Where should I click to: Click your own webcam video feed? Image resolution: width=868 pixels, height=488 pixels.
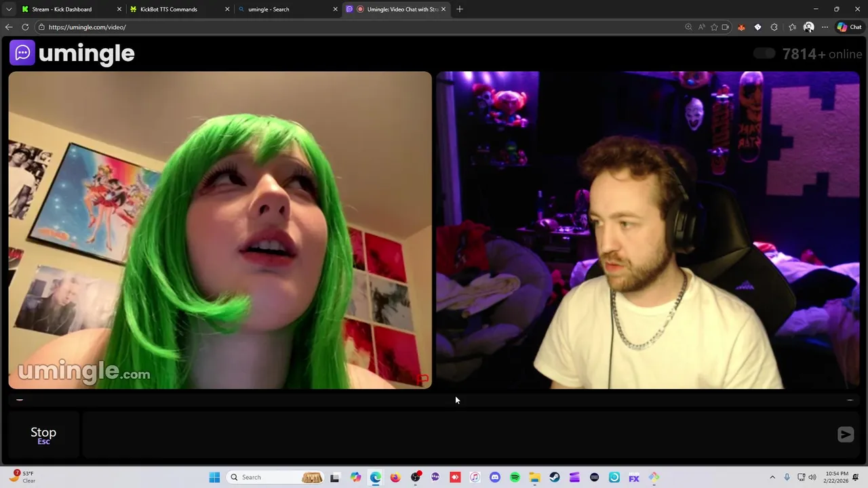click(x=648, y=230)
